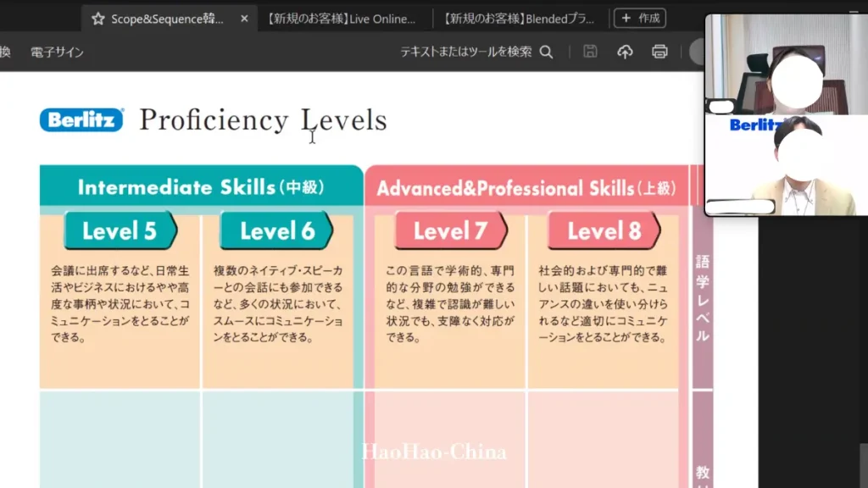868x488 pixels.
Task: Click the Level 8 description paragraph
Action: click(604, 304)
